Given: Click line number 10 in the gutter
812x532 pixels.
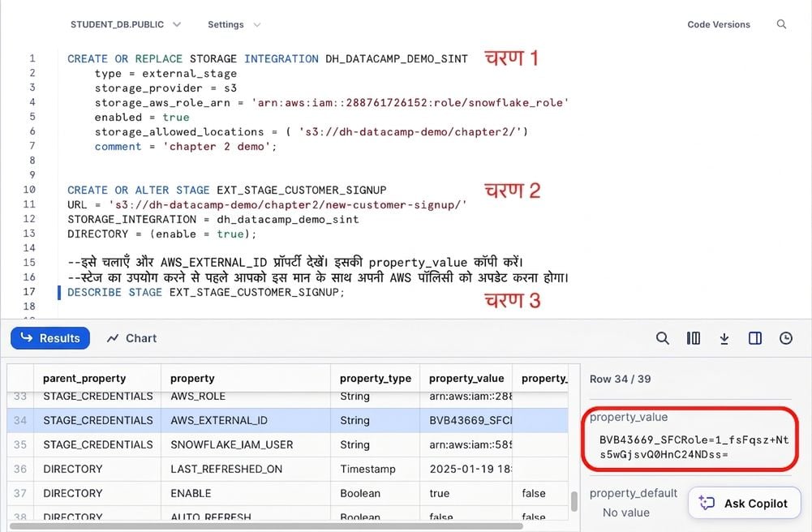Looking at the screenshot, I should coord(29,190).
